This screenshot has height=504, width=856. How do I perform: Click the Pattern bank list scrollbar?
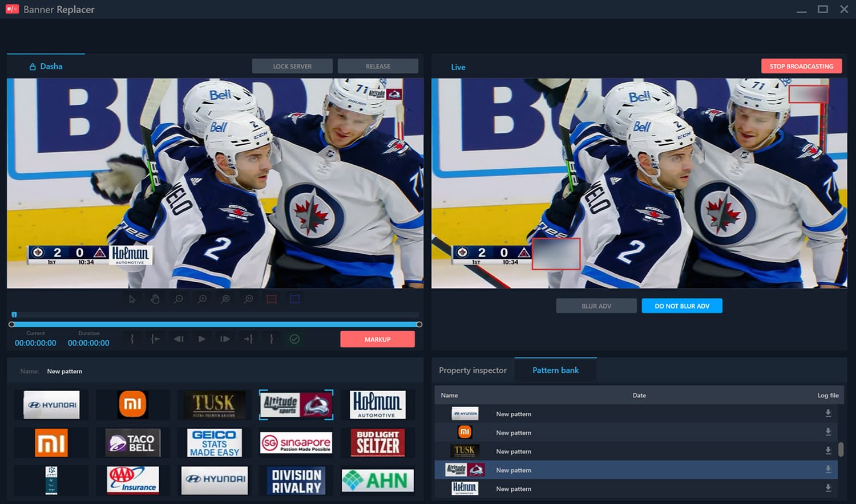click(841, 449)
